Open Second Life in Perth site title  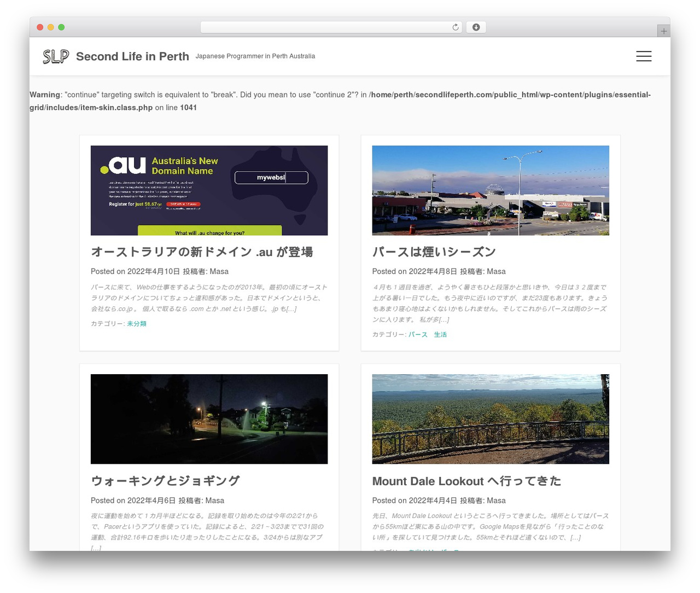[x=132, y=56]
